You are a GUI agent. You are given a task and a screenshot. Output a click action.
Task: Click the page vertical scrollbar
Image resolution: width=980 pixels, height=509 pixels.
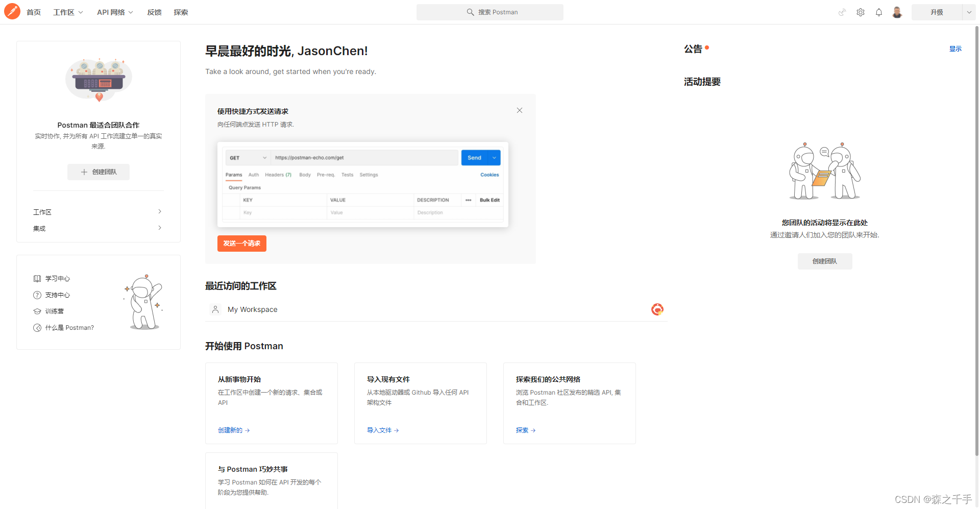[x=976, y=240]
